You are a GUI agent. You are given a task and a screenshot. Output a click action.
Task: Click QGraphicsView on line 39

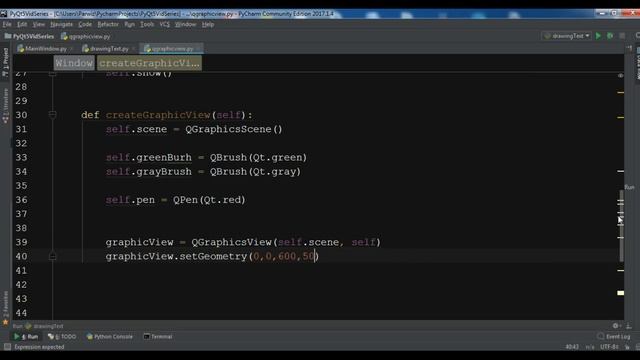(231, 242)
